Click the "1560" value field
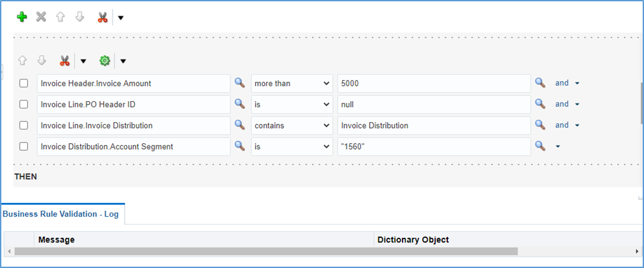The width and height of the screenshot is (644, 268). coord(434,146)
